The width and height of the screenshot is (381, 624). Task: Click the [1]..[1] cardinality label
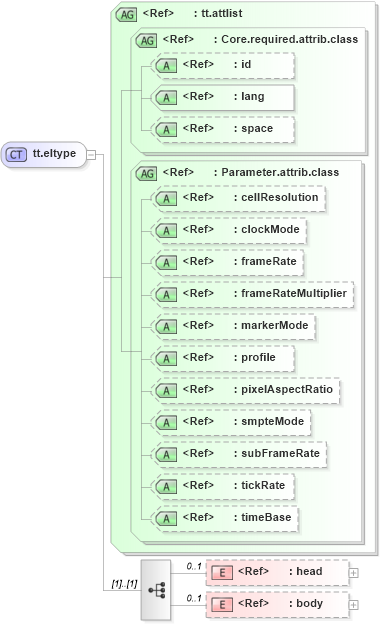[x=124, y=584]
